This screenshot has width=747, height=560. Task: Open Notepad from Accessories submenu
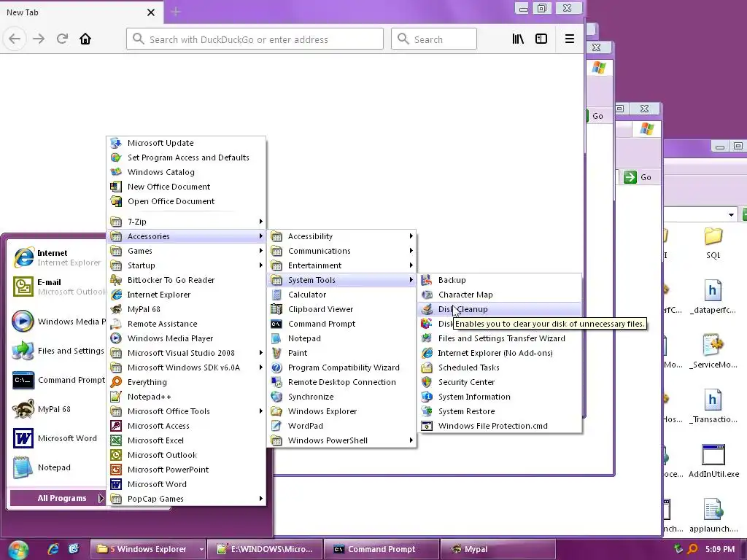pos(341,338)
